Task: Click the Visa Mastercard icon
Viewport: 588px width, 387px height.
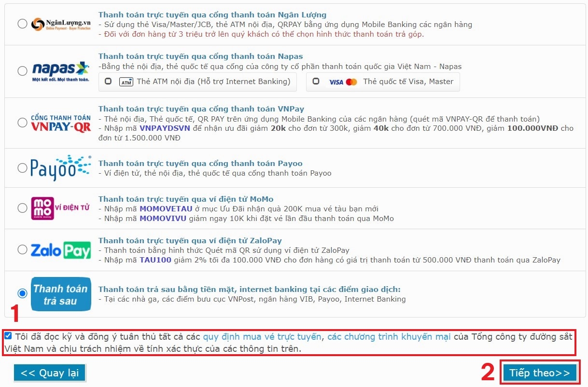Action: pyautogui.click(x=343, y=82)
